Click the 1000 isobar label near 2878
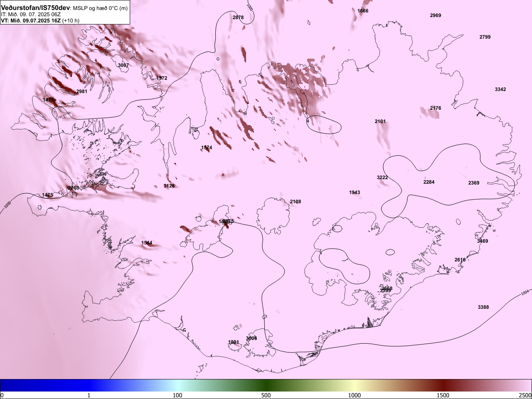 click(x=249, y=7)
